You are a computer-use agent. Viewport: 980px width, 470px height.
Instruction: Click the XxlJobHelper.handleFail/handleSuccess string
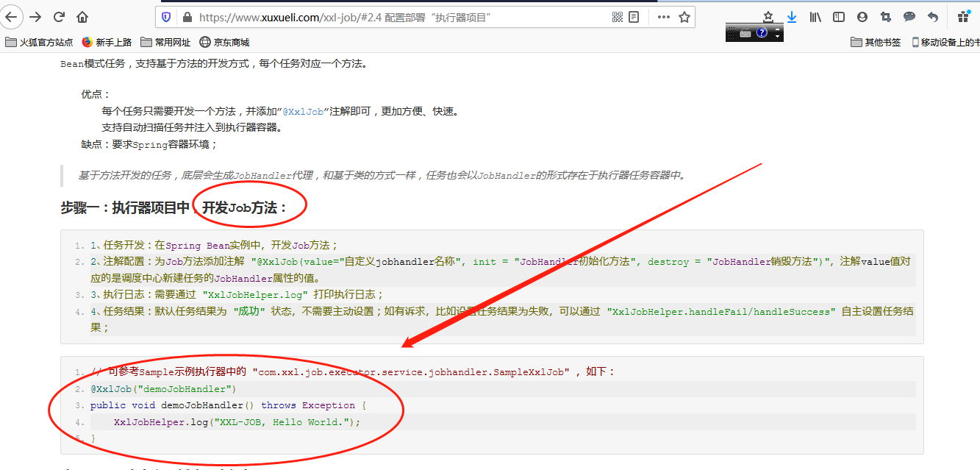pyautogui.click(x=720, y=312)
